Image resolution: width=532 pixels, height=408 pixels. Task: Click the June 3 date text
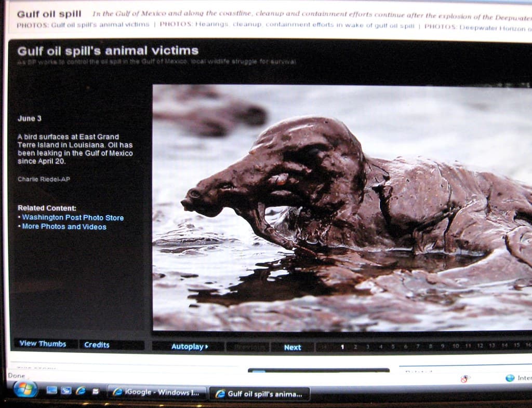tap(30, 118)
